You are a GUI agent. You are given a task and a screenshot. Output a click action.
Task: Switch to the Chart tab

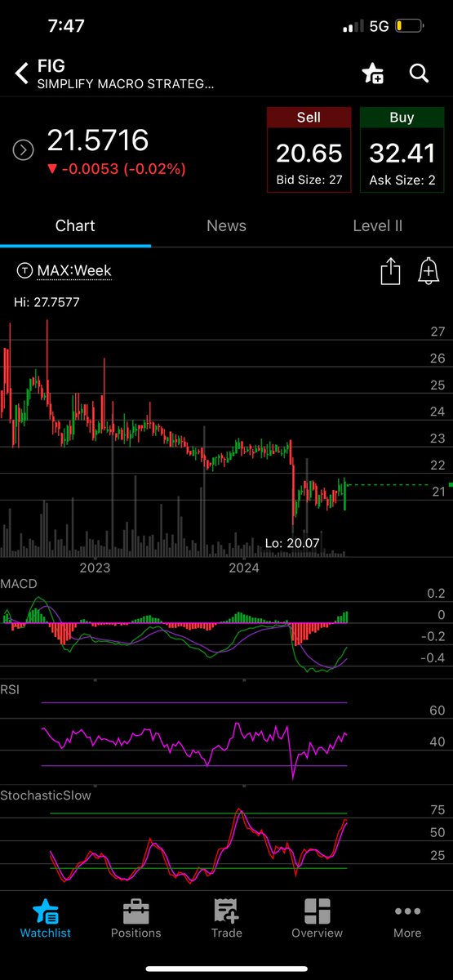click(75, 226)
